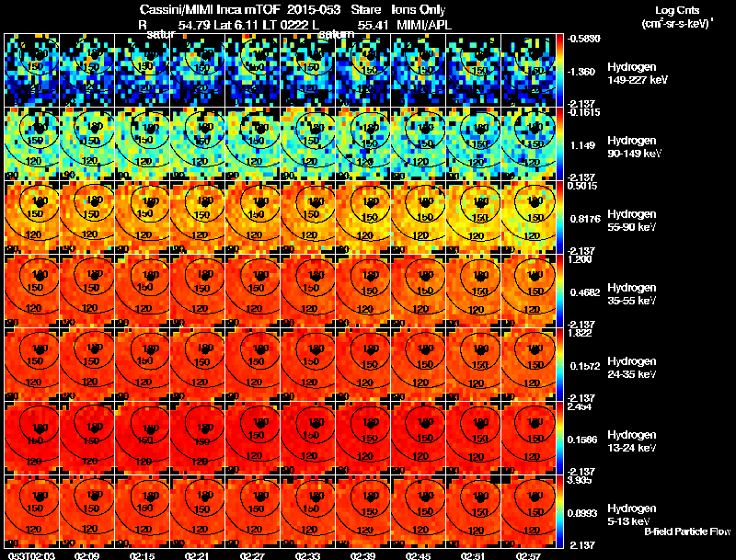Viewport: 736px width, 560px height.
Task: Open the 5-13 keV panel at 053T02:03
Action: pyautogui.click(x=31, y=511)
